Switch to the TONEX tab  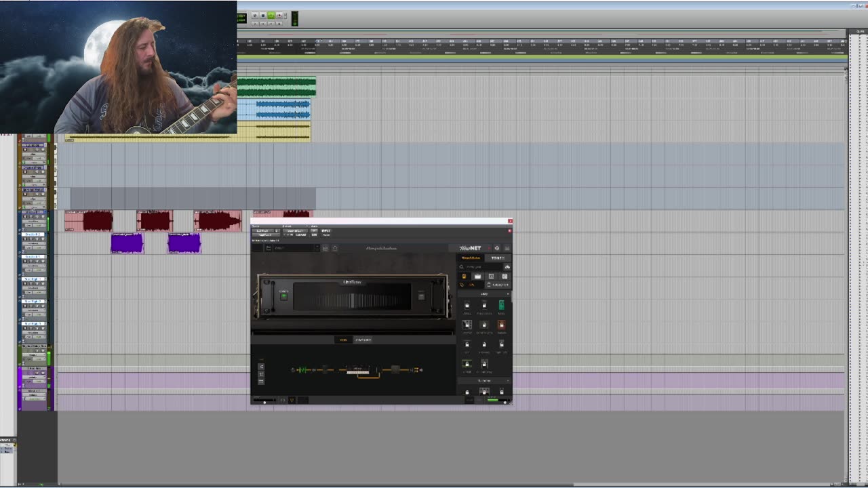coord(498,258)
